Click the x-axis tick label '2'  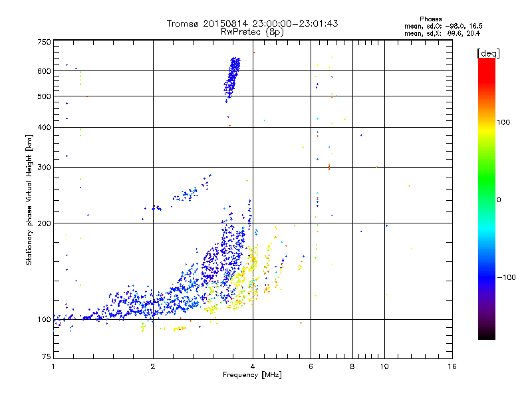click(153, 366)
